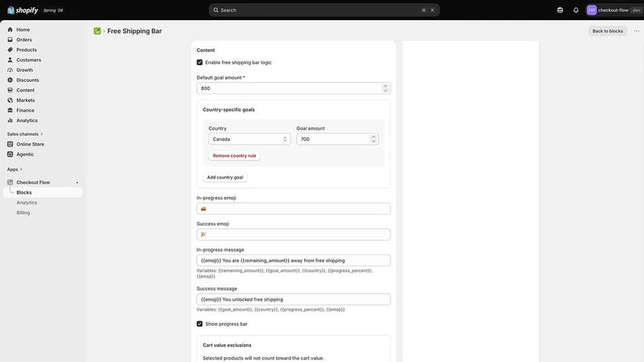Click the Shopify logo
The image size is (644, 362).
[x=23, y=10]
